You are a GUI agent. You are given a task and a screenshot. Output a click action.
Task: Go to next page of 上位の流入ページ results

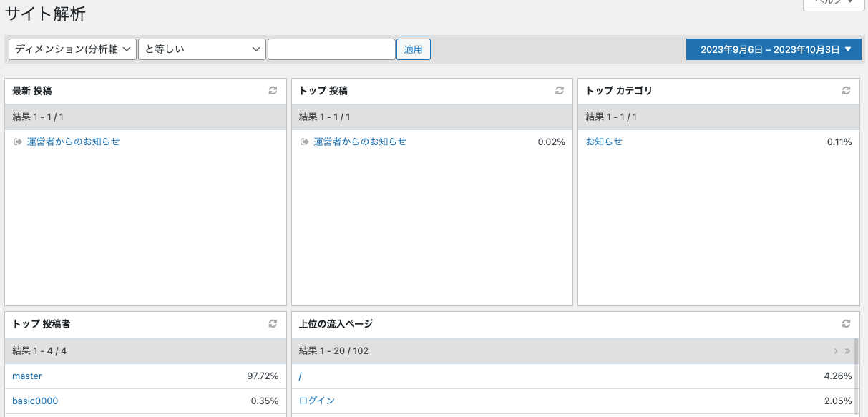[x=836, y=351]
